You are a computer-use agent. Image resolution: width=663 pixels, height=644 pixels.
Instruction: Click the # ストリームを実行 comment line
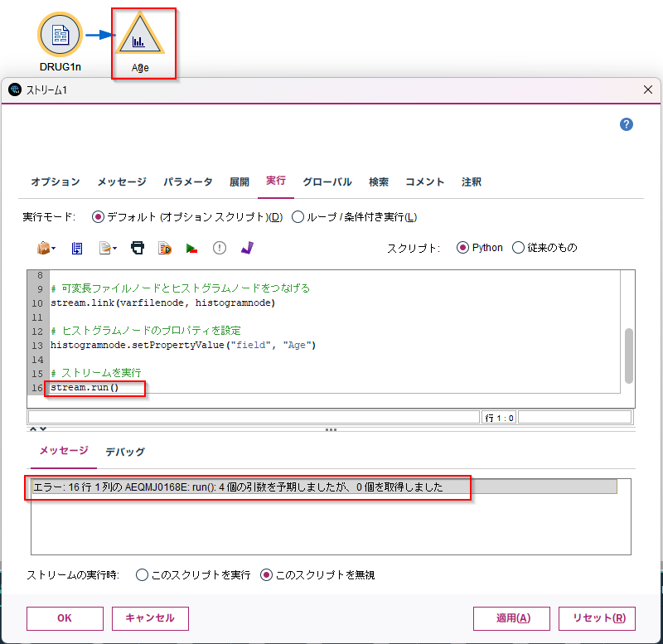point(96,373)
